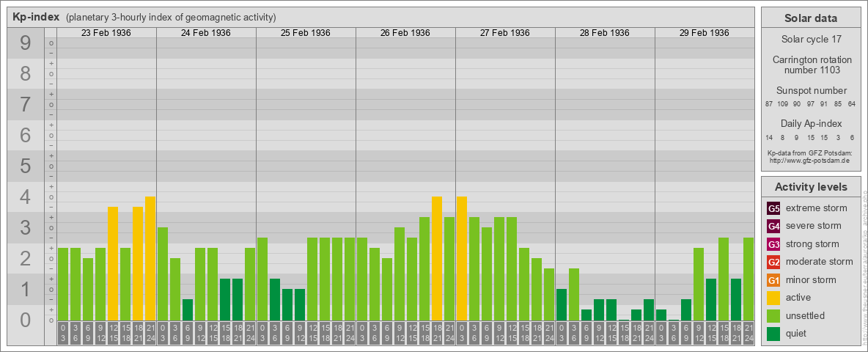Click the dark green 3-6 bar on 25 Feb

click(x=275, y=299)
